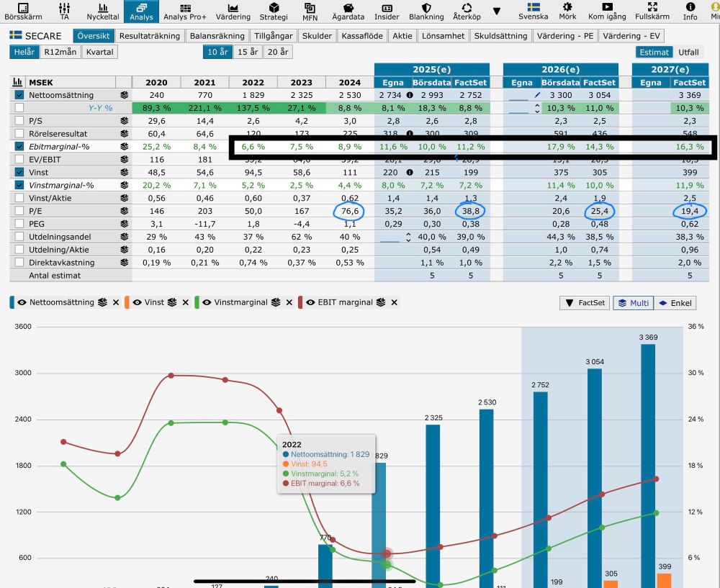Switch to the Kassaflöde tab
The width and height of the screenshot is (720, 588).
(x=362, y=36)
